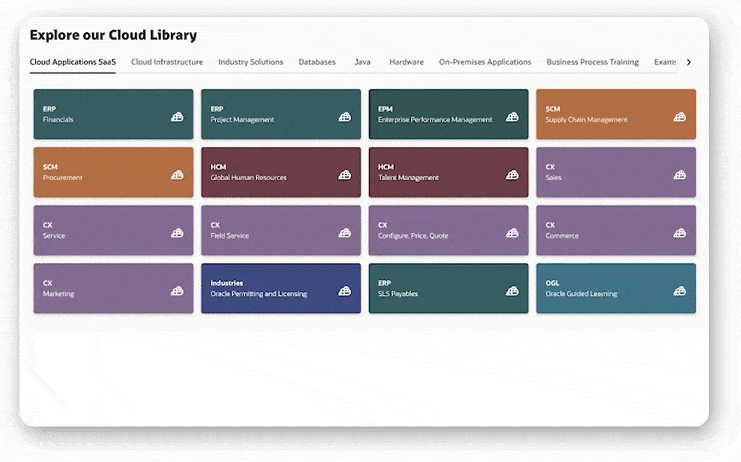Click cloud icon on Supply Chain Management card
Screen dimensions: 741x462
click(x=680, y=117)
